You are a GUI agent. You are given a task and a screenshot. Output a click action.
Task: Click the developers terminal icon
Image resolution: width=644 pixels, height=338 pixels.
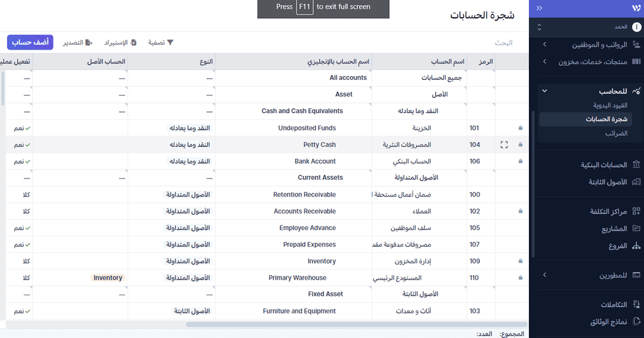click(636, 275)
